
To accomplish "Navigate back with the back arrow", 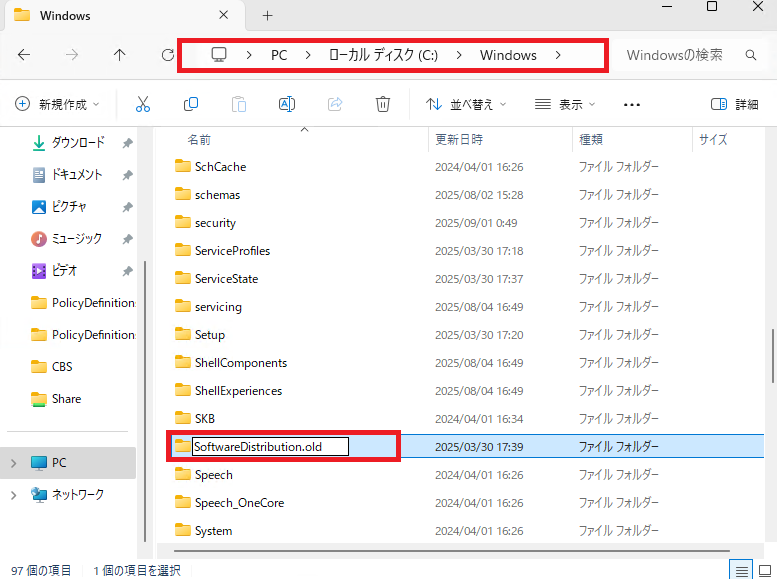I will pyautogui.click(x=24, y=56).
